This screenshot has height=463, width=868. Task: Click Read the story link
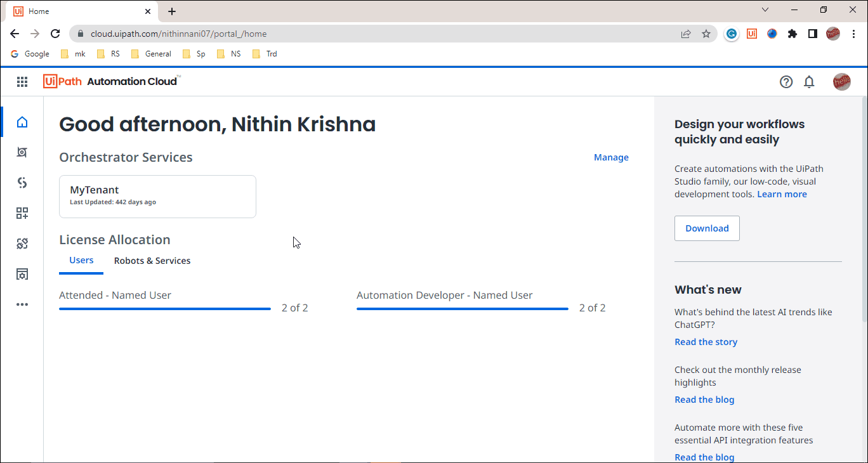706,342
